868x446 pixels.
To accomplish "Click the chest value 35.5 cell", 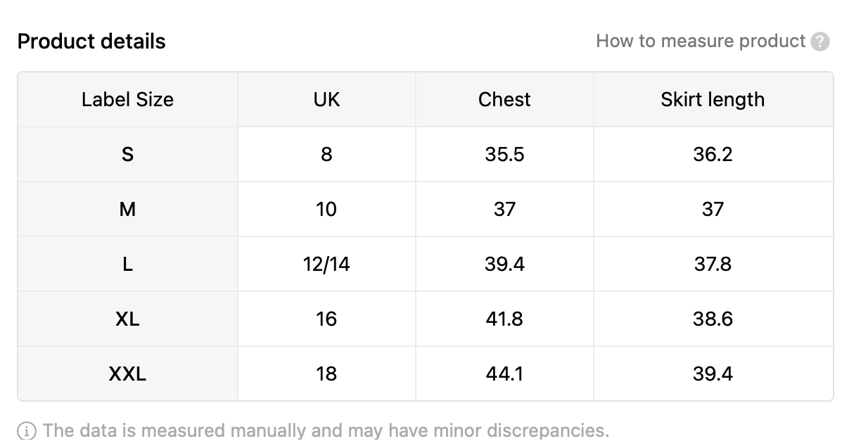I will point(504,154).
